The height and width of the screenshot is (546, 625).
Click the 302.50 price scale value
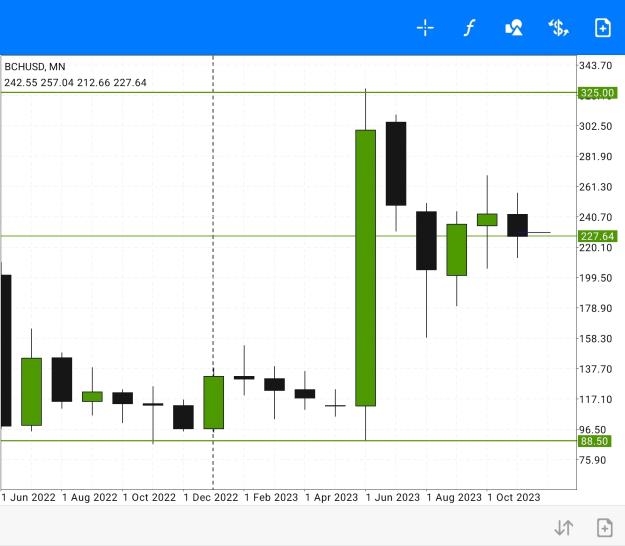[x=595, y=126]
